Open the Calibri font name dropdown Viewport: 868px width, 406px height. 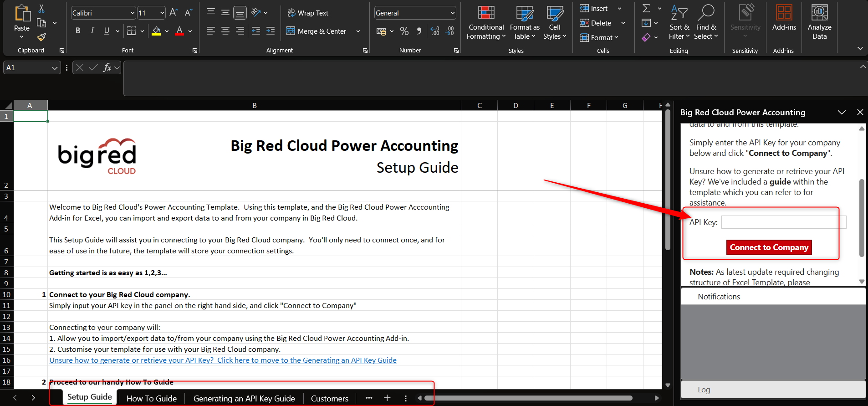133,13
